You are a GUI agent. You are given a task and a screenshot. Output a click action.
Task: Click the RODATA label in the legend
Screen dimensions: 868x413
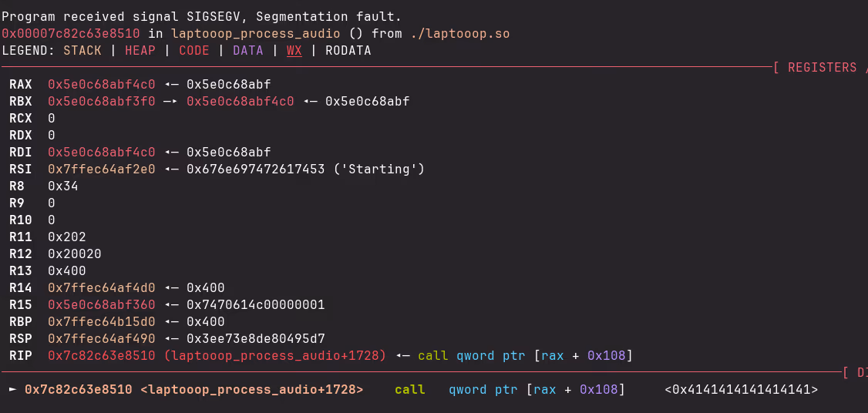click(x=348, y=51)
